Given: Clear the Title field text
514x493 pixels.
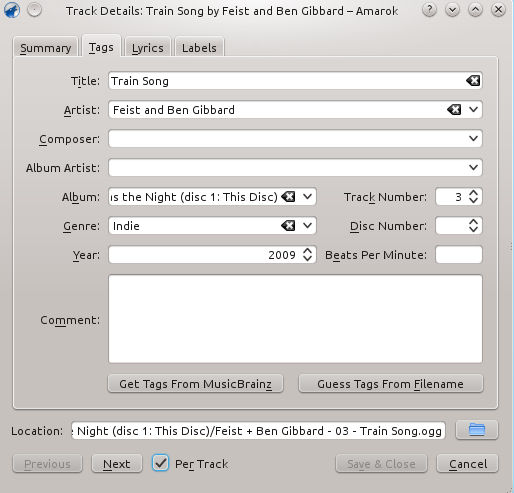Looking at the screenshot, I should (x=473, y=80).
